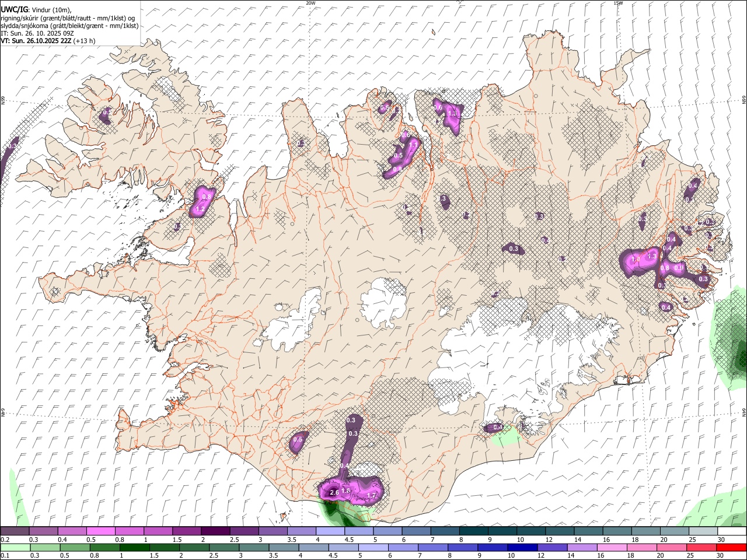Pick the darkest purple 2 swatch in snow scale
Screen dimensions: 747x560
215,531
